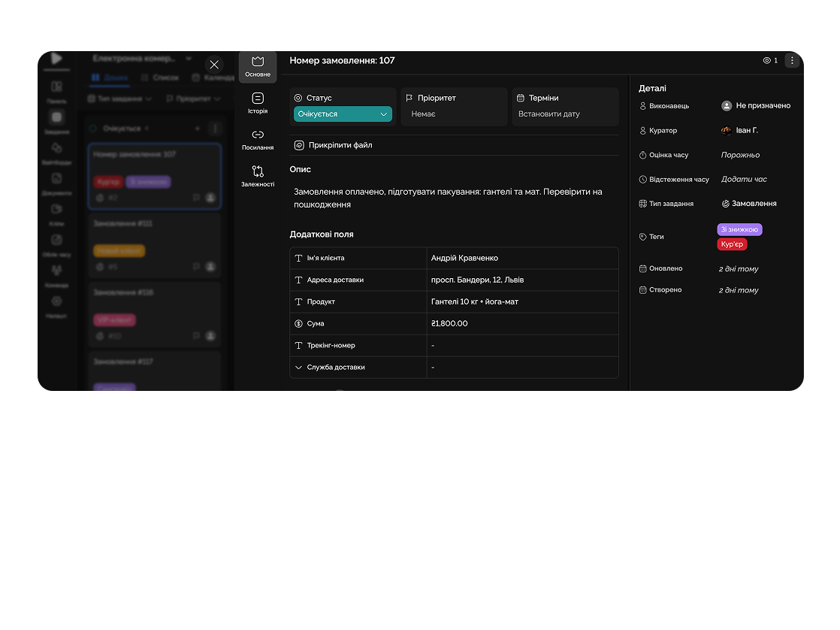Click the red Кур'єр tag
Viewport: 840px width, 630px height.
click(x=732, y=244)
